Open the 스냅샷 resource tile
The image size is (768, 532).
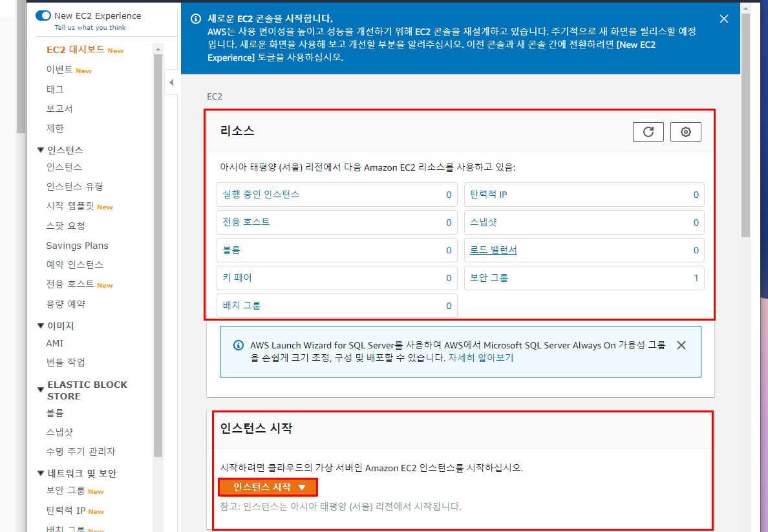(x=584, y=222)
